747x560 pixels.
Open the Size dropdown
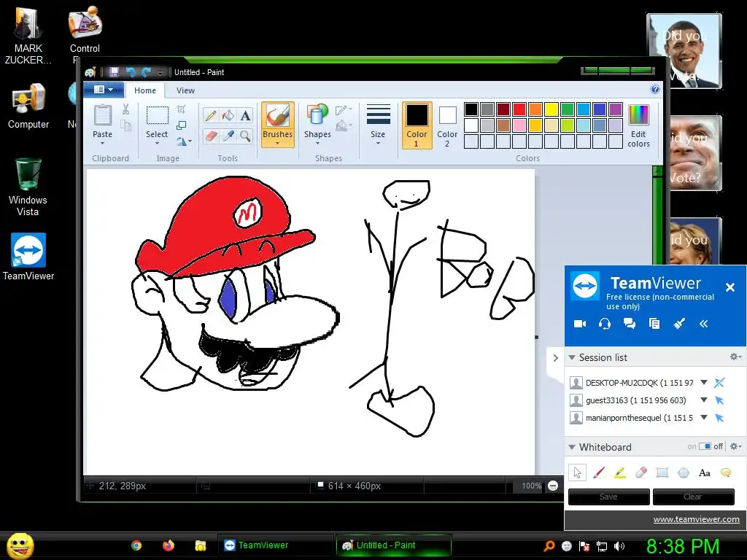point(378,125)
